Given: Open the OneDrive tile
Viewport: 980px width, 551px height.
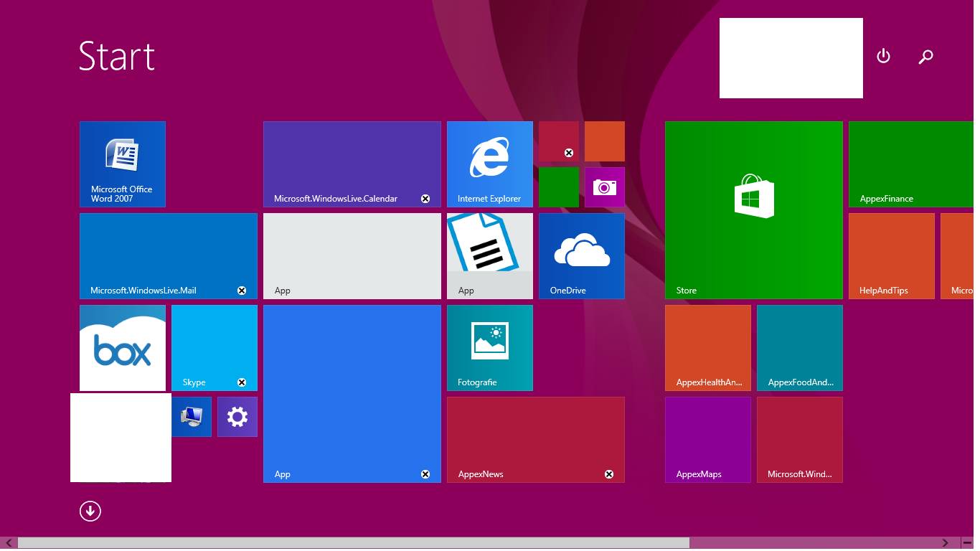Looking at the screenshot, I should [x=582, y=256].
